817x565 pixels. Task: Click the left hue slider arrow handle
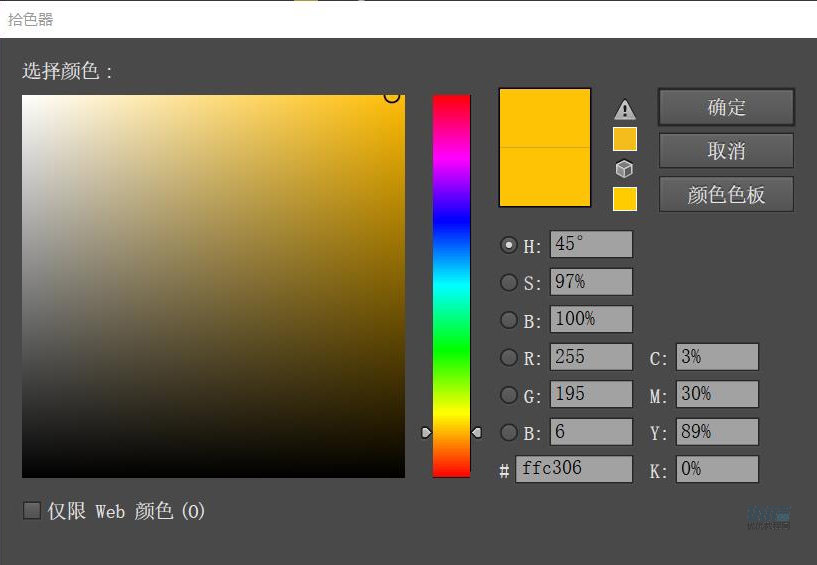(426, 432)
